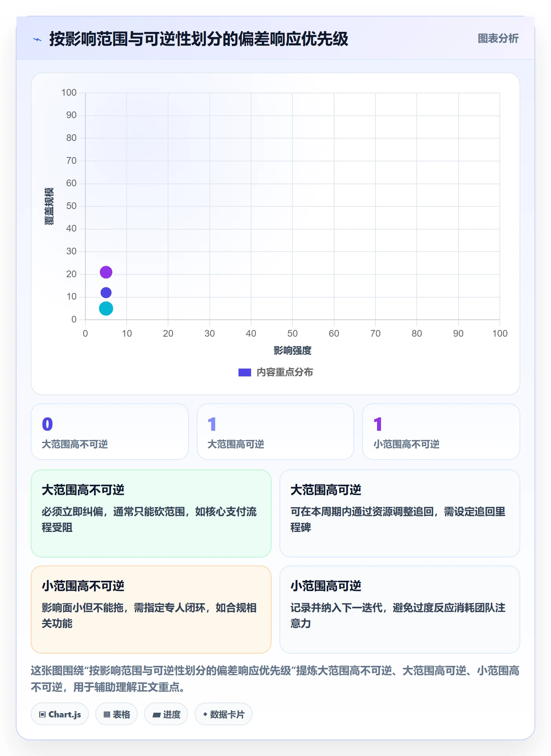This screenshot has width=551, height=756.
Task: Click the text 记录并纳入下一迭代
Action: [337, 608]
